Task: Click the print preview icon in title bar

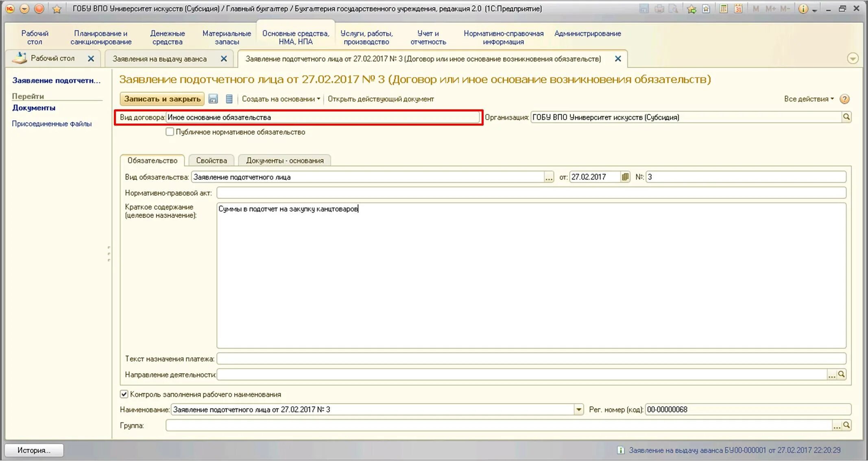Action: pyautogui.click(x=674, y=9)
